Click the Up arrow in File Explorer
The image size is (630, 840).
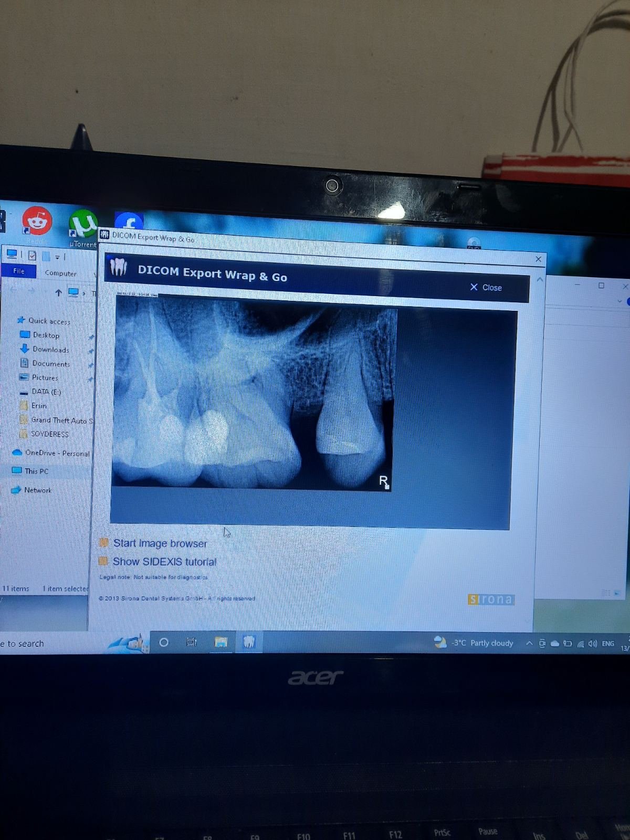(58, 292)
